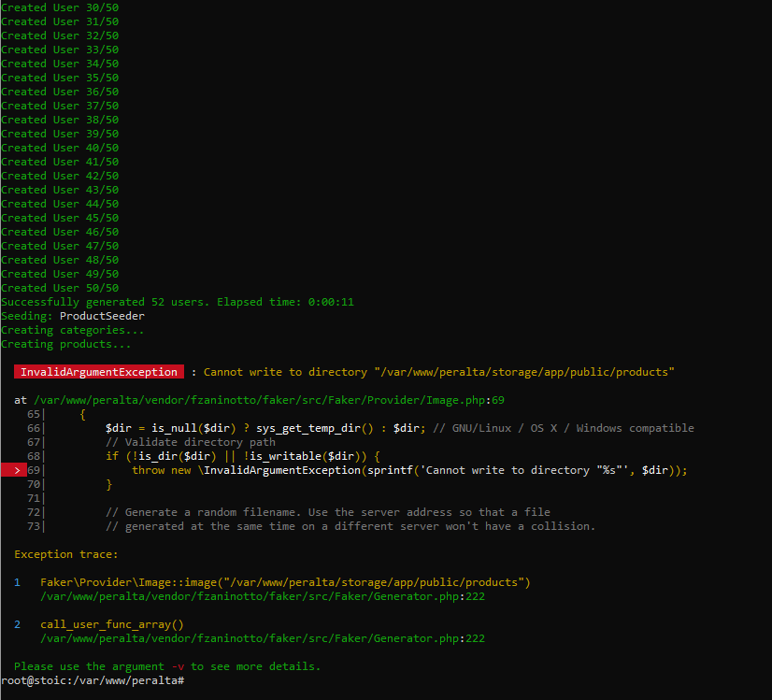Viewport: 772px width, 700px height.
Task: Click the InvalidArgumentException error badge
Action: (98, 371)
